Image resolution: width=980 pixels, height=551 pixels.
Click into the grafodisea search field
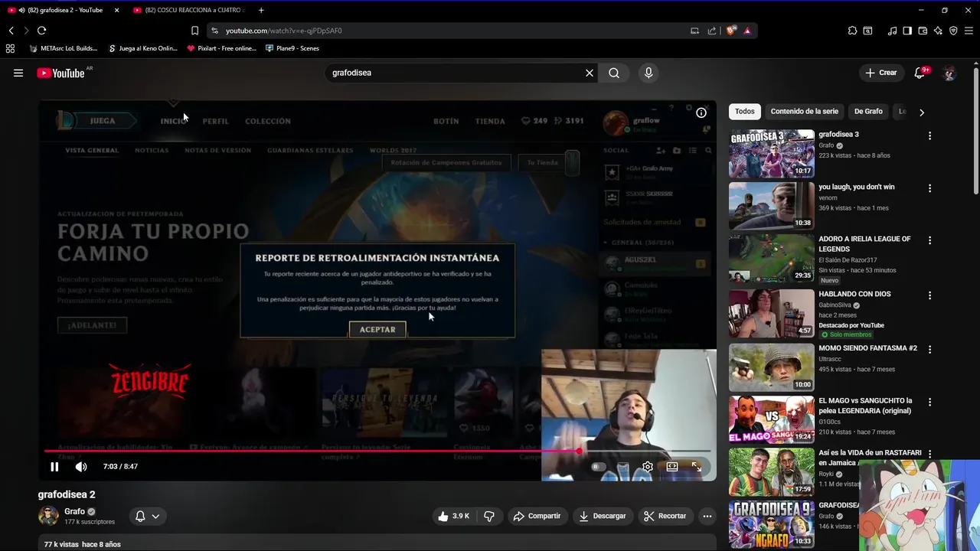(x=456, y=73)
